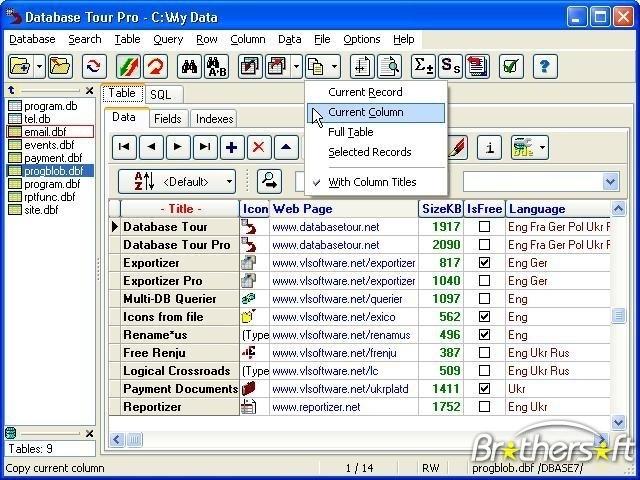Open the Query menu
The image size is (640, 480).
pyautogui.click(x=168, y=39)
